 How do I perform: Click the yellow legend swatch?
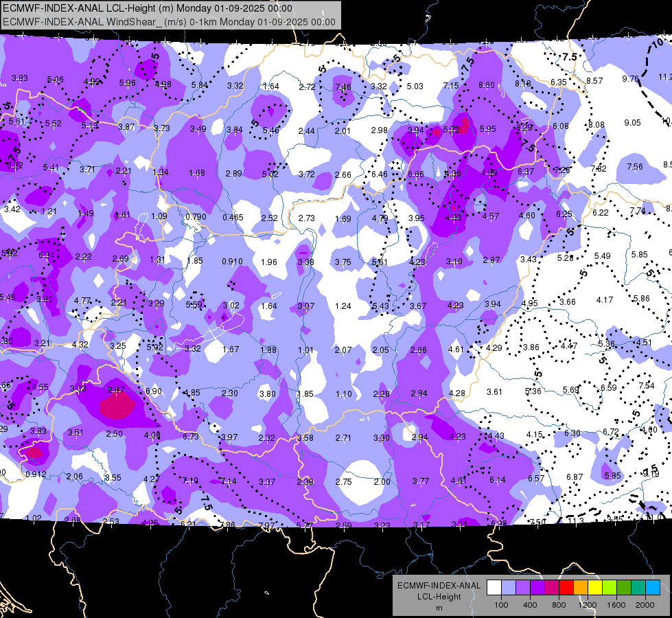[595, 588]
